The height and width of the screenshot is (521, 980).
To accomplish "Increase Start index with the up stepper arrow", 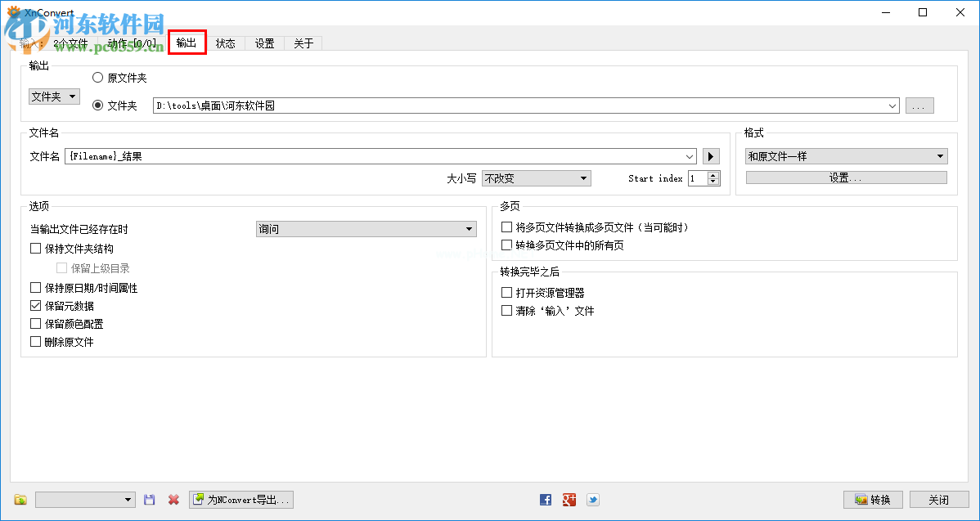I will point(713,174).
